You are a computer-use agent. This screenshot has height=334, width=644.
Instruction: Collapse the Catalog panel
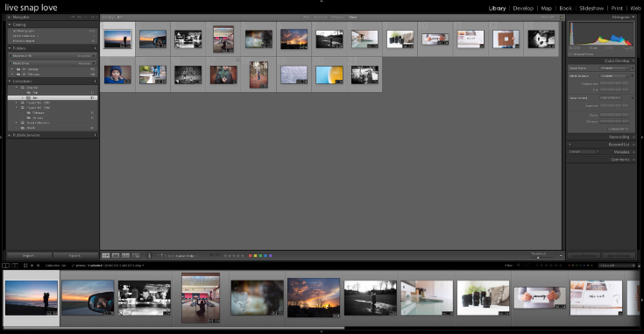point(10,25)
